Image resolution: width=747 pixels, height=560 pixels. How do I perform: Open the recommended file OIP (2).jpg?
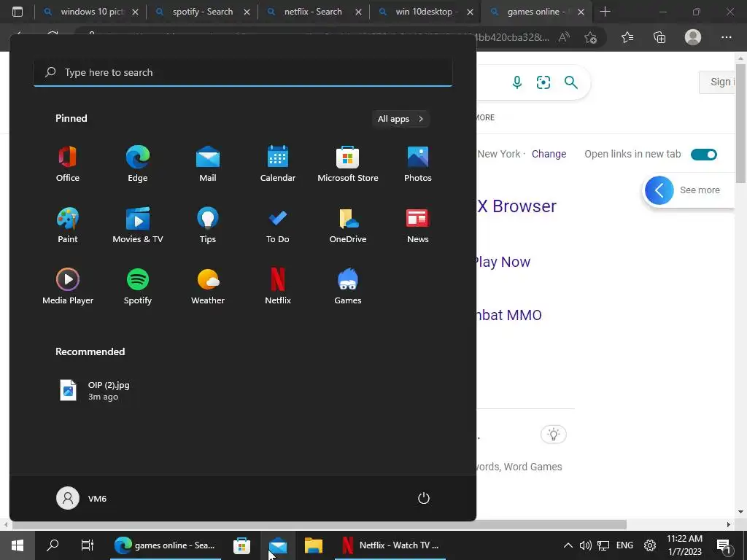pos(95,391)
